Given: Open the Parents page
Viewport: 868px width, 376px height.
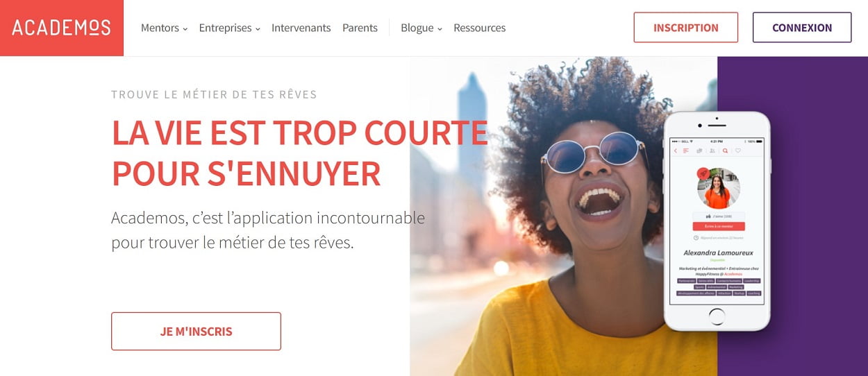Looking at the screenshot, I should 360,28.
